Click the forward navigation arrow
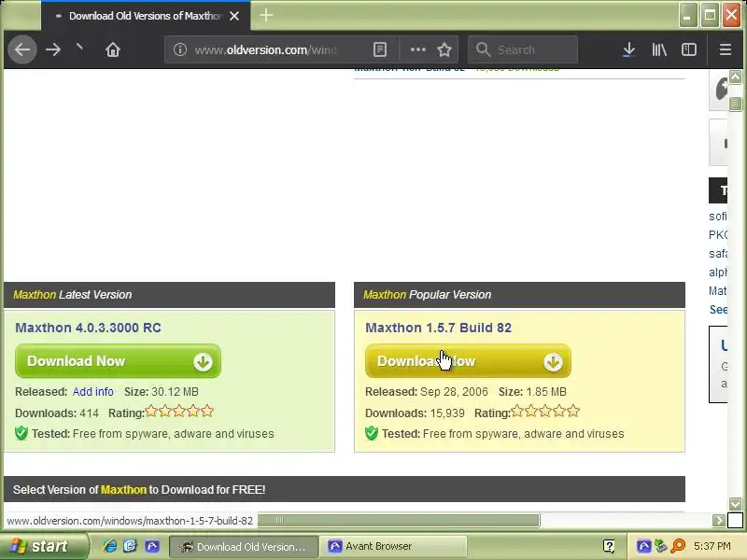 [x=53, y=49]
